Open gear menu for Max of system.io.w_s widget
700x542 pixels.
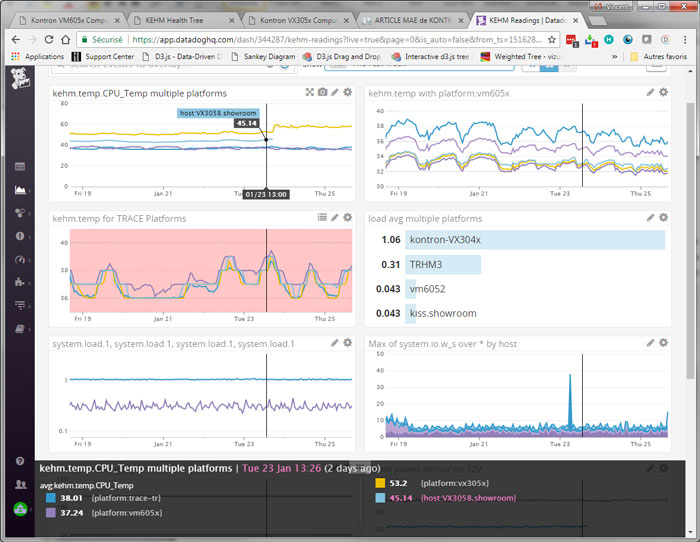pyautogui.click(x=662, y=343)
